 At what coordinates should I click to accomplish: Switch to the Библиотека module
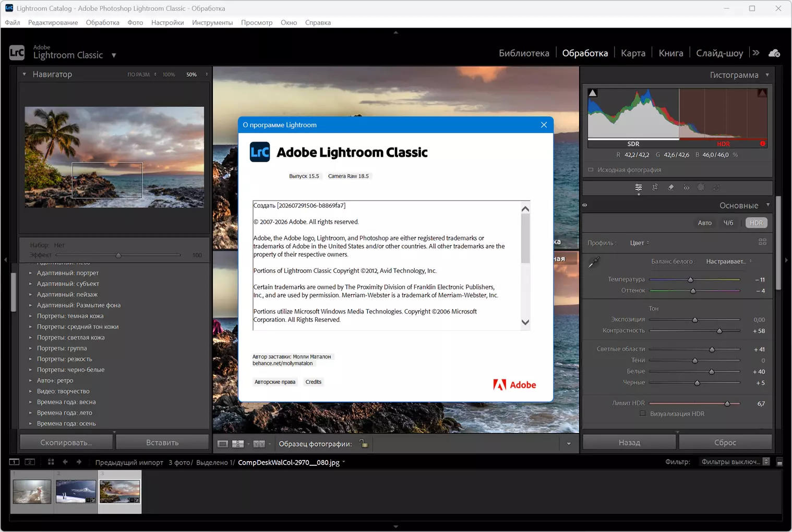pyautogui.click(x=524, y=53)
